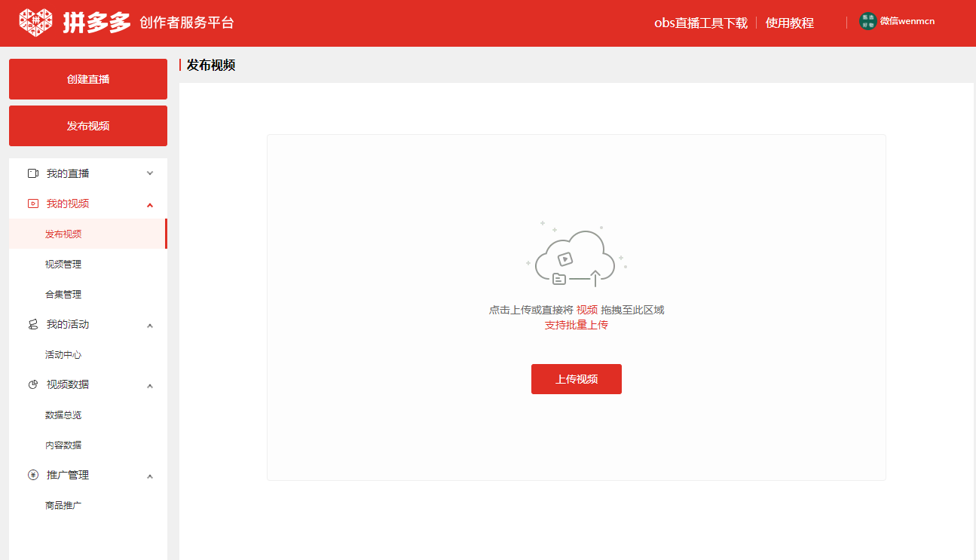Click the 推广管理 menu label
976x560 pixels.
pyautogui.click(x=68, y=475)
